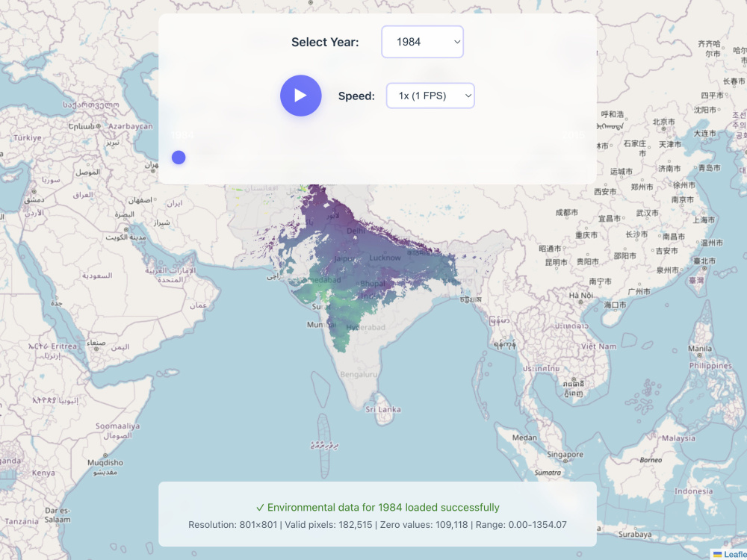Click the Kenya country label
Screen dimensions: 747x560
[x=43, y=473]
